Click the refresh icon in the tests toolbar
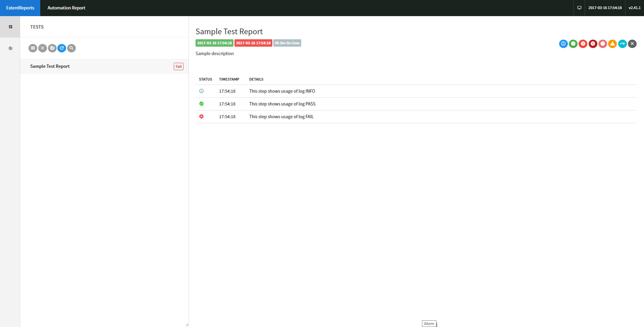644x327 pixels. click(62, 48)
